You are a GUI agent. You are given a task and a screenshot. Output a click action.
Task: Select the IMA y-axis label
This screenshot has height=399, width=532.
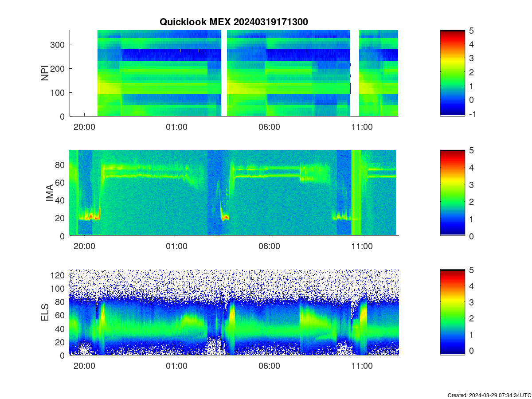[x=50, y=193]
